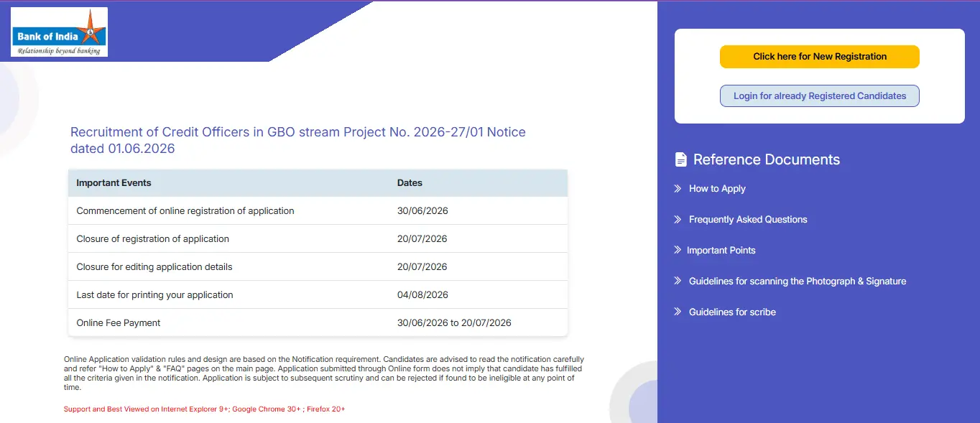980x423 pixels.
Task: Click the chevron icon beside Guidelines for scribe
Action: (x=678, y=312)
